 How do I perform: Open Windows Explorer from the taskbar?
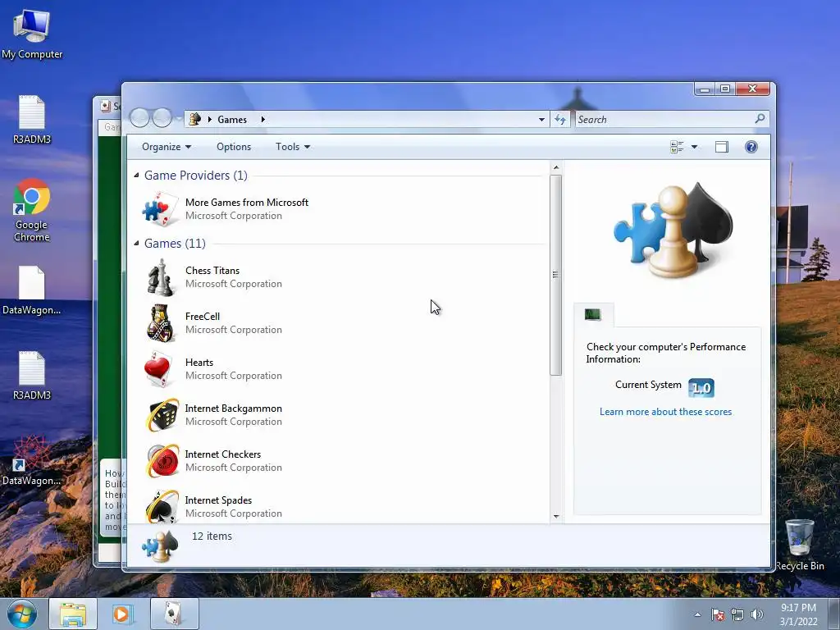tap(73, 614)
